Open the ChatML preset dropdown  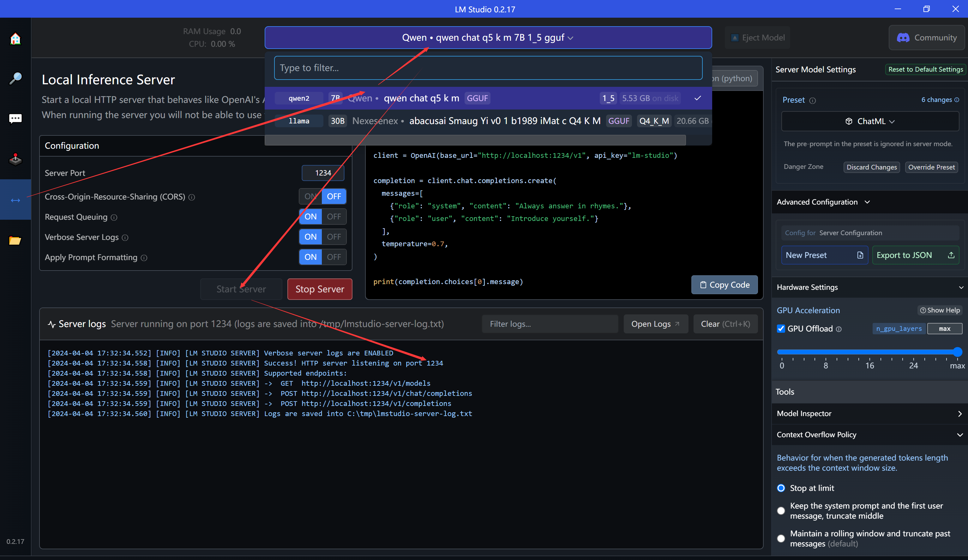[870, 121]
